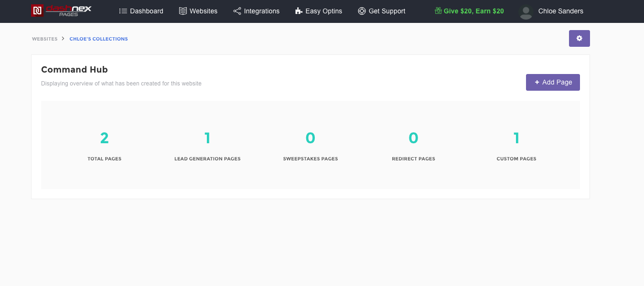Click the green gift icon
644x286 pixels.
click(x=438, y=11)
